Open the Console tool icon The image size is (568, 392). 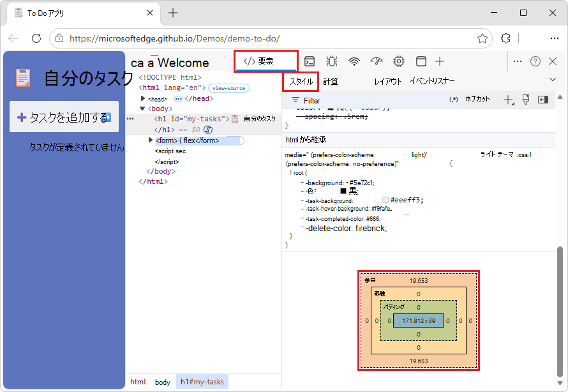coord(310,61)
